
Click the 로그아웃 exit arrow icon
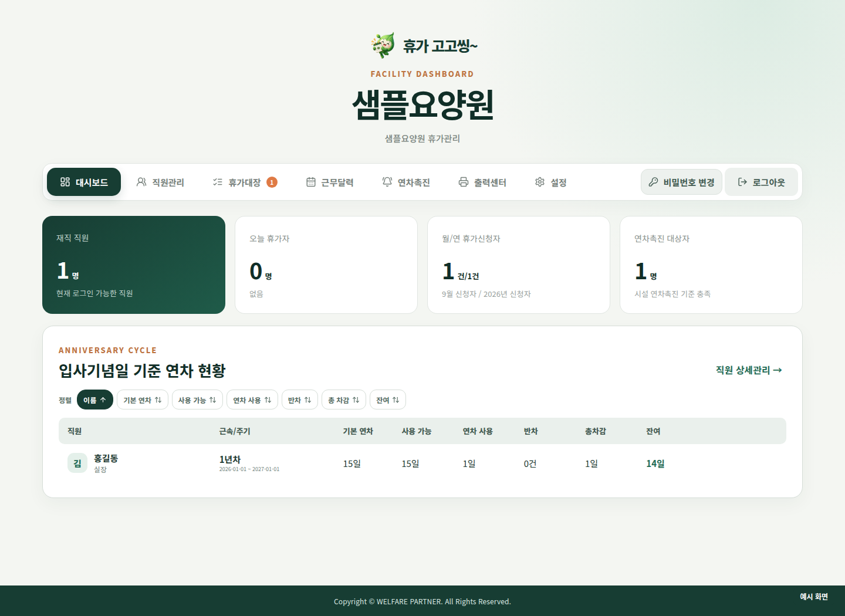point(742,182)
